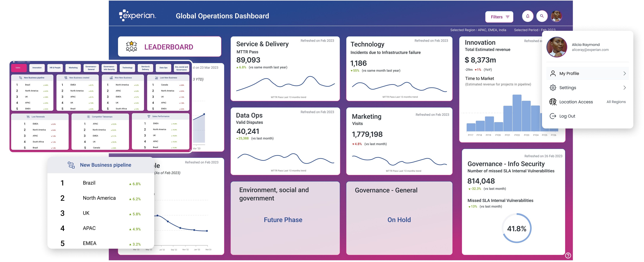Click the user avatar in the header

click(x=556, y=16)
